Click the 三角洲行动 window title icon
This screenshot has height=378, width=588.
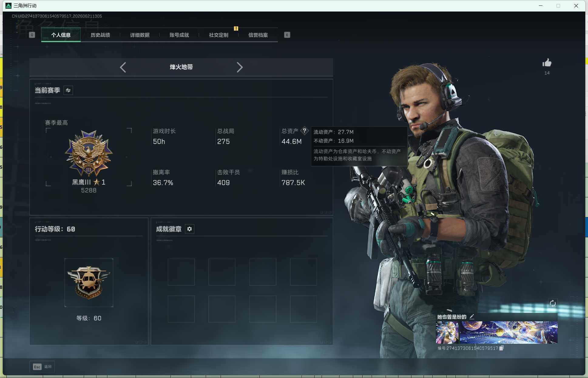pos(8,6)
